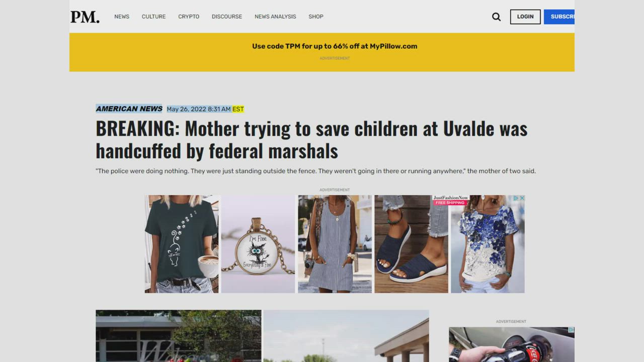The height and width of the screenshot is (362, 644).
Task: View the striped dress ad thumbnail
Action: pyautogui.click(x=335, y=244)
